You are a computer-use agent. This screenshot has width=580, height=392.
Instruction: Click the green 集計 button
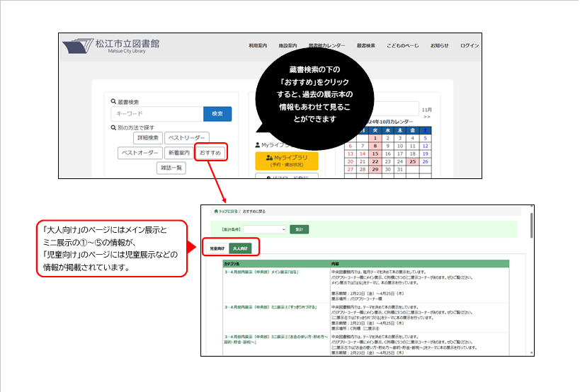click(300, 229)
